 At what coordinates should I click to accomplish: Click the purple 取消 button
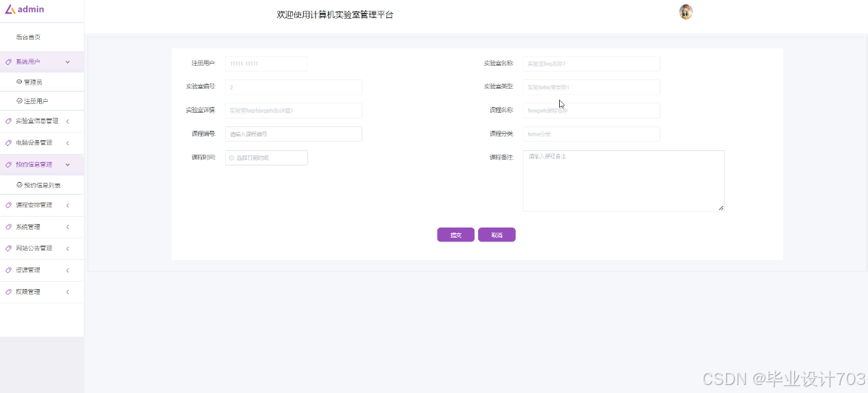pos(497,235)
